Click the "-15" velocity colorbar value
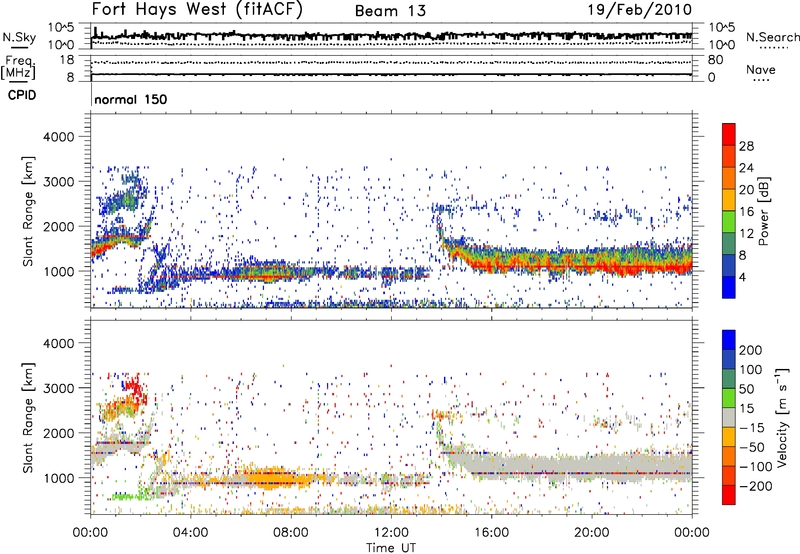This screenshot has width=800, height=554. [x=752, y=428]
